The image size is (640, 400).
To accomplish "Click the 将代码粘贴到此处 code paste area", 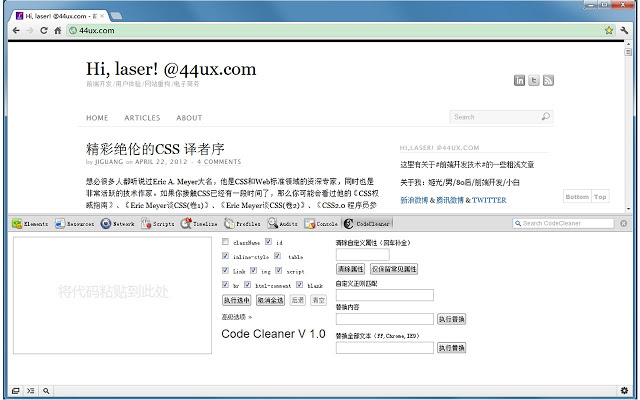I will point(113,295).
